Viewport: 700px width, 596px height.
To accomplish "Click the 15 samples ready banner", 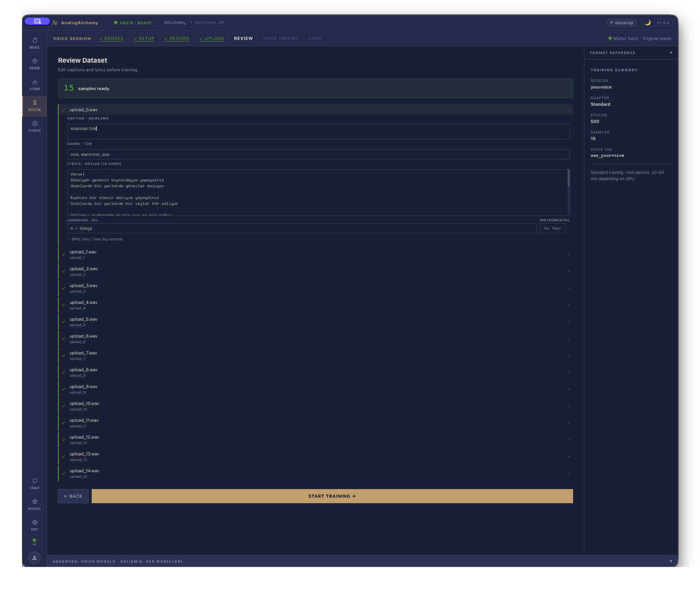I will point(315,88).
